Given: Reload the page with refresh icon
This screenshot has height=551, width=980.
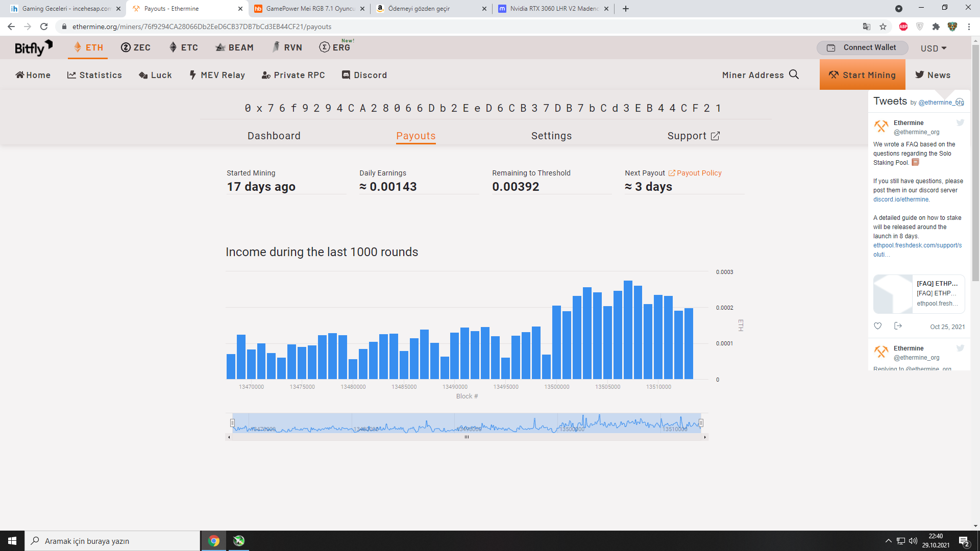Looking at the screenshot, I should tap(44, 27).
